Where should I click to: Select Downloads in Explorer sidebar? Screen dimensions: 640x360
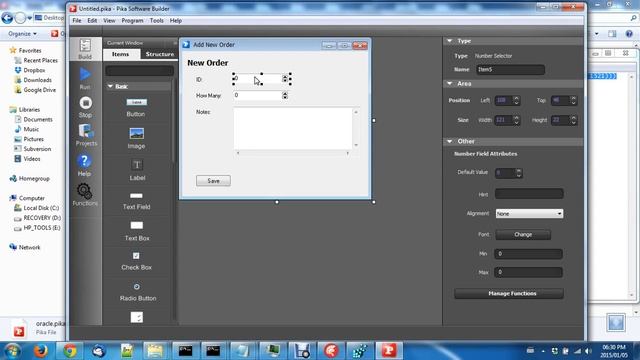click(38, 80)
